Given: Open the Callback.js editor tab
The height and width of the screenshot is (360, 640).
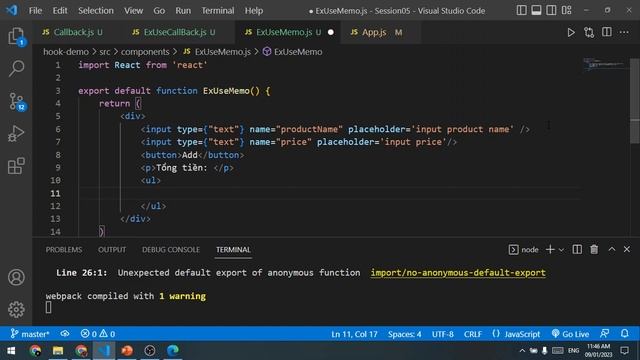Looking at the screenshot, I should click(x=73, y=32).
